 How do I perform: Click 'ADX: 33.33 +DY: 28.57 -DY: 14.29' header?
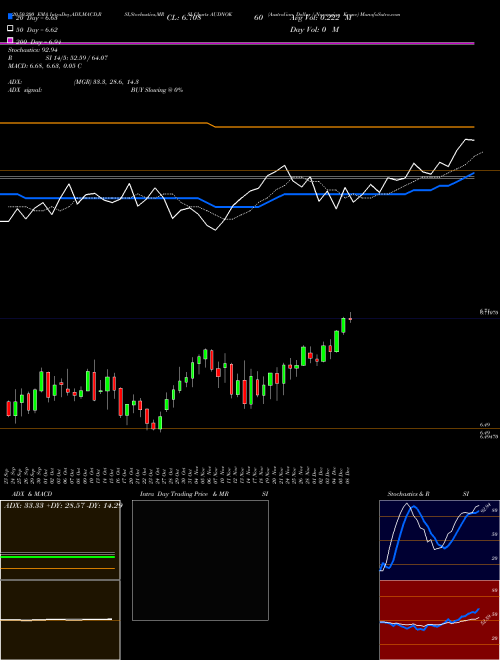63,505
